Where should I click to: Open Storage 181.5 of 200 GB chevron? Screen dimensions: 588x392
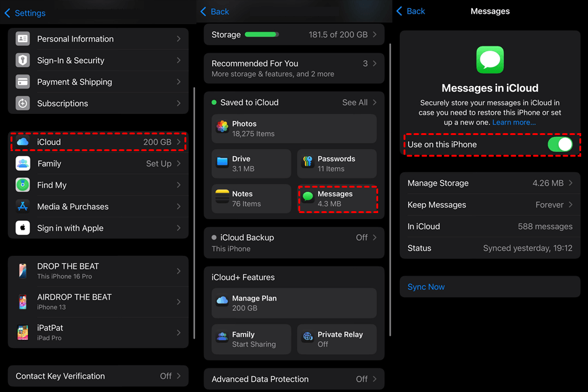point(374,35)
